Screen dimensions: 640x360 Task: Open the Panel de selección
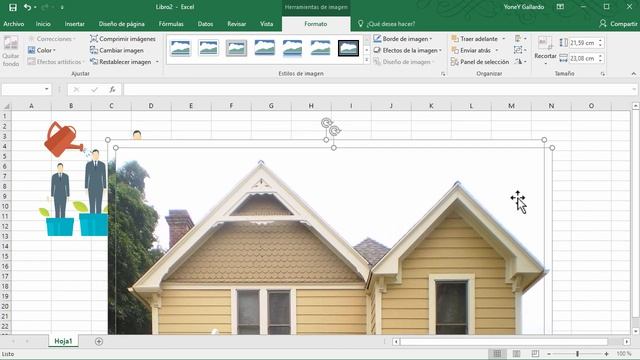tap(480, 62)
